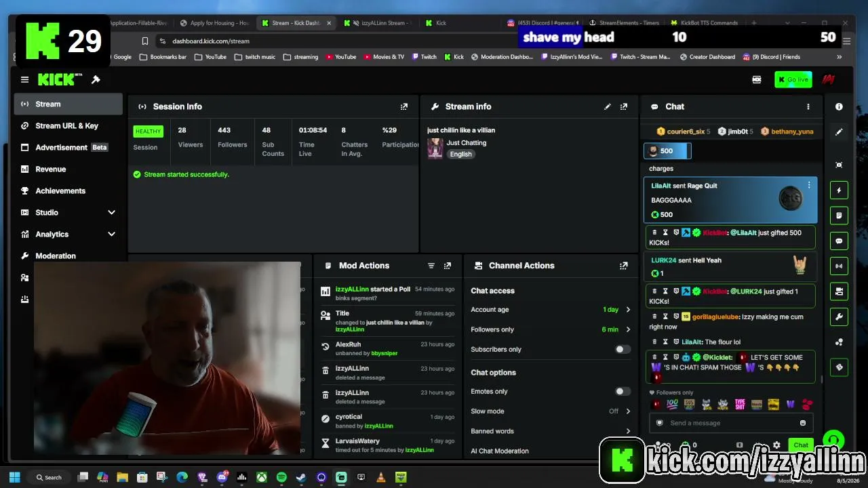Screen dimensions: 868x488
Task: Click the pencil icon in right sidebar
Action: pos(839,132)
